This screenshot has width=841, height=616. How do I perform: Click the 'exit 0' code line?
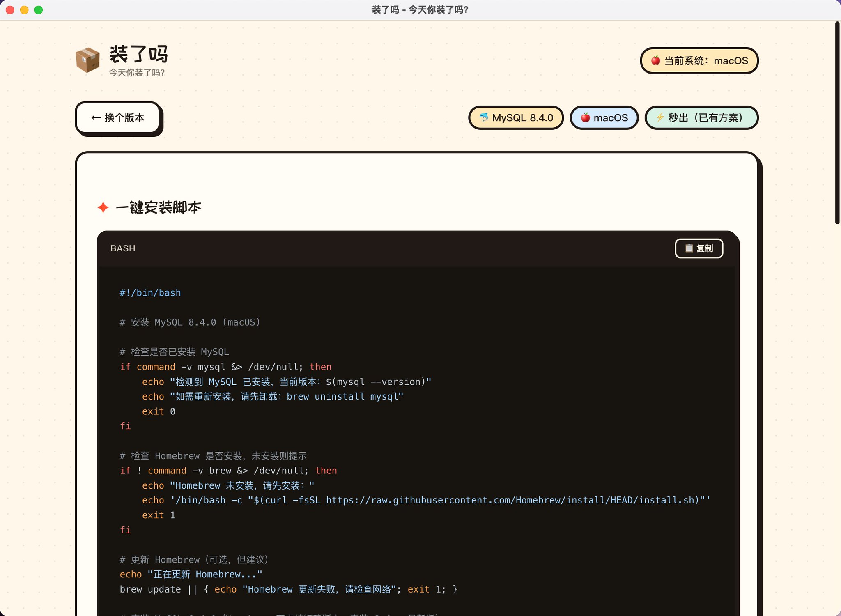click(159, 411)
